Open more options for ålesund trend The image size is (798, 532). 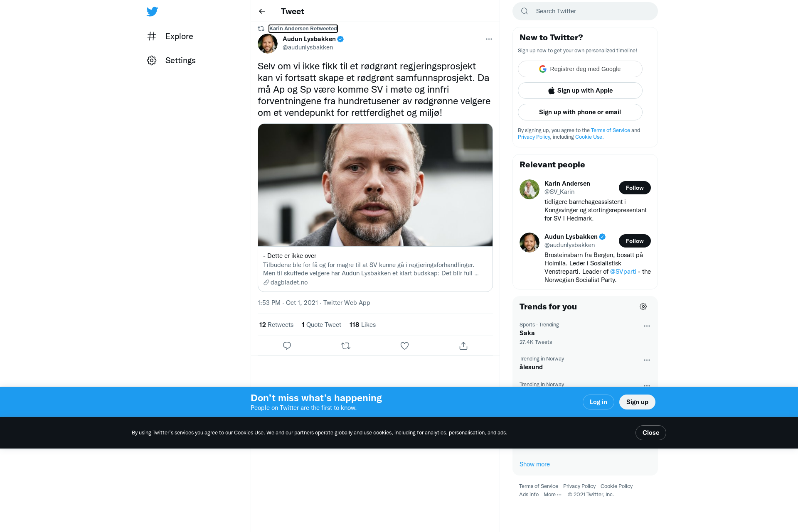pos(647,360)
